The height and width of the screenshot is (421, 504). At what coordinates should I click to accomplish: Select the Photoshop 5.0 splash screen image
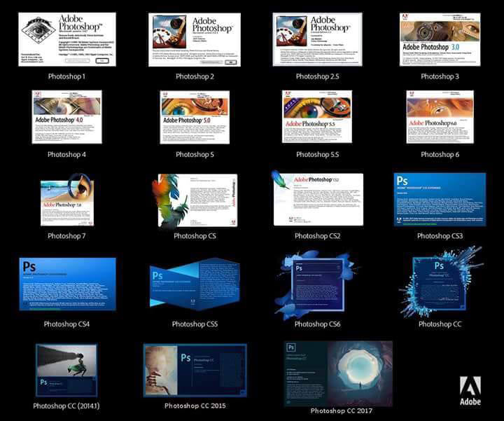click(x=195, y=117)
